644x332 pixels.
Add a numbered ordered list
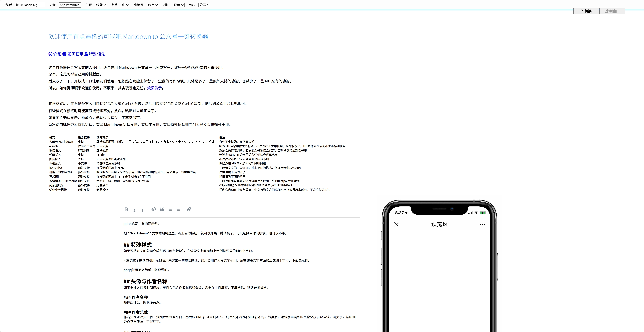(178, 209)
